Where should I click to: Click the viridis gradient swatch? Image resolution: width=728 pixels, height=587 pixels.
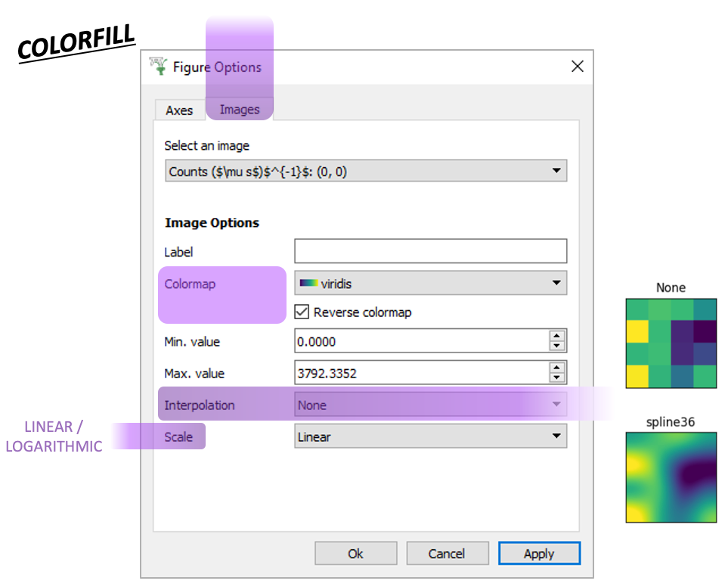coord(308,284)
